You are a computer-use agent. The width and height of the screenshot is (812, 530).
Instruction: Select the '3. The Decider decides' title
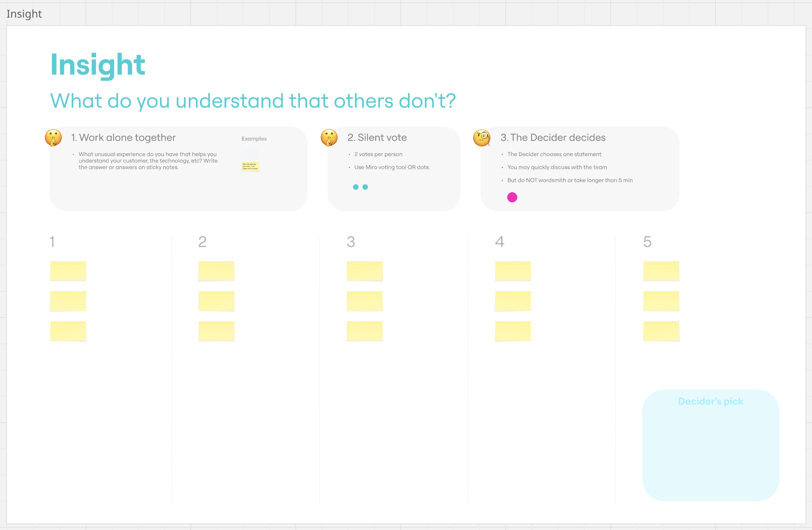coord(553,138)
